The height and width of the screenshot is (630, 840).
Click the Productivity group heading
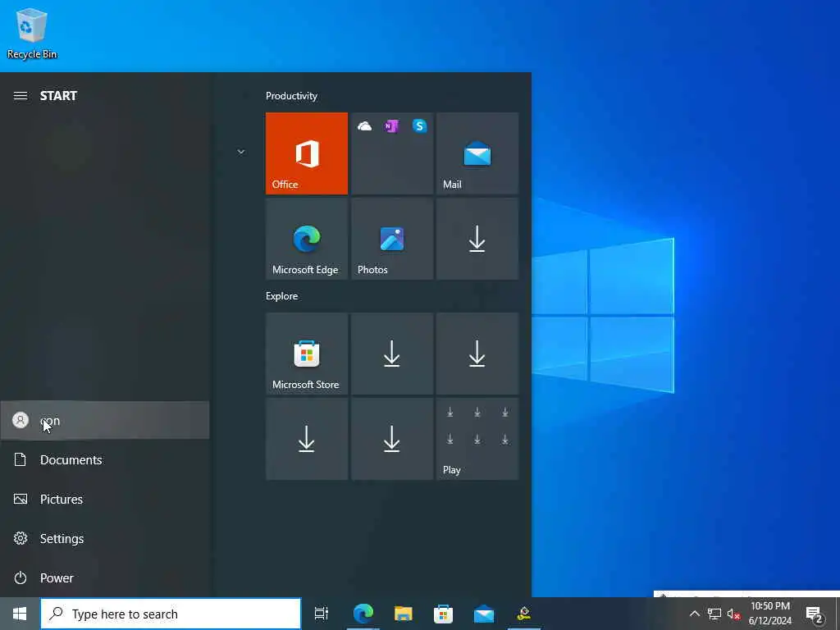291,96
